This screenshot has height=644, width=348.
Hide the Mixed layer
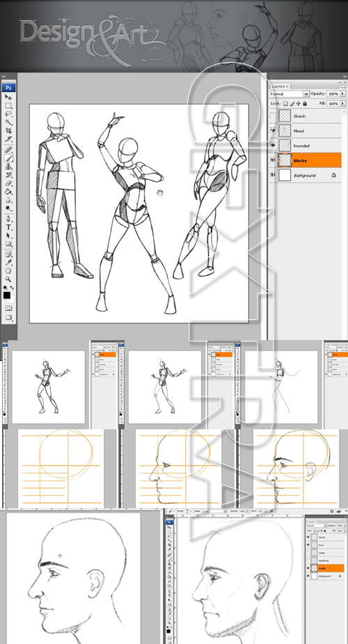(x=273, y=130)
